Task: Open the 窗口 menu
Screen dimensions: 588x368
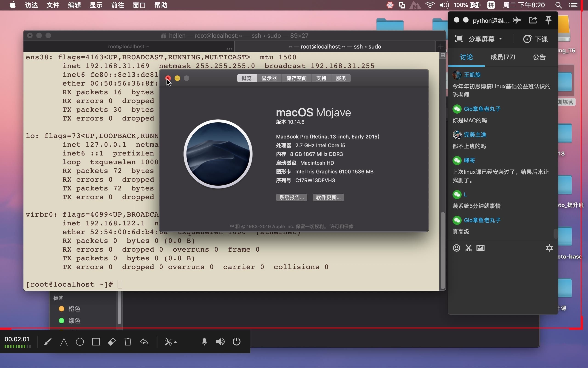Action: coord(139,5)
